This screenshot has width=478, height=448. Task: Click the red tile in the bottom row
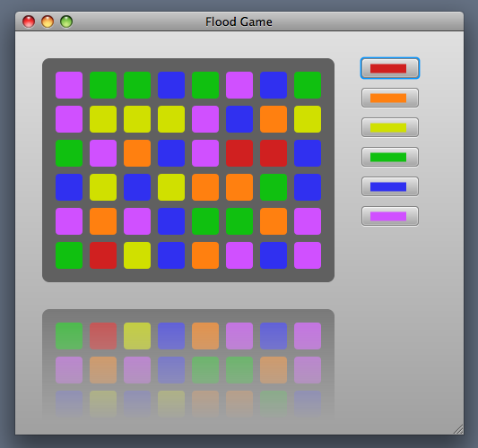coord(103,255)
